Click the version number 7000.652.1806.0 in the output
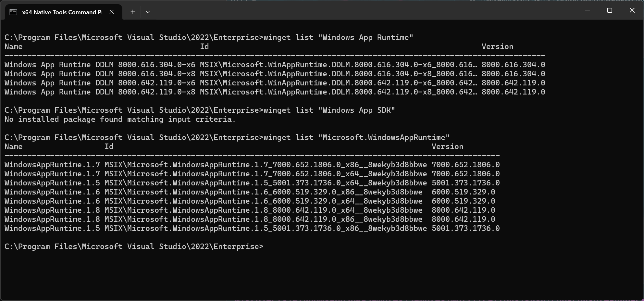Viewport: 644px width, 301px height. point(465,165)
